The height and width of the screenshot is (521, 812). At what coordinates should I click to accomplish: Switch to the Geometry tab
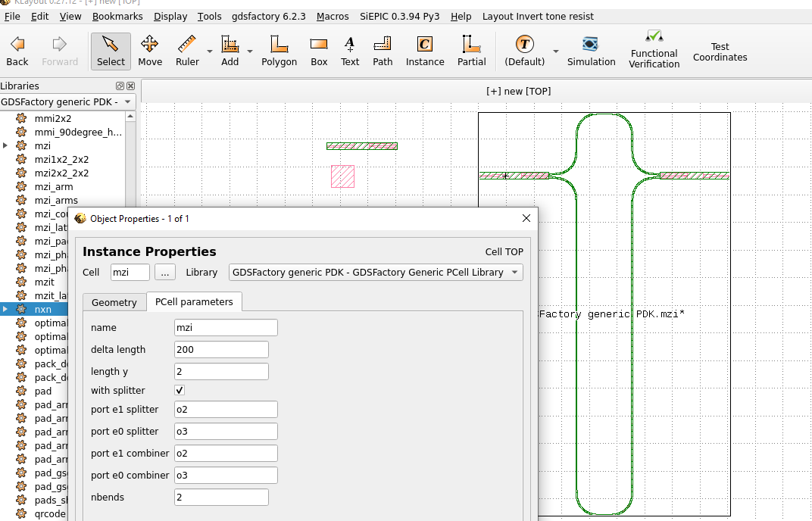coord(114,301)
